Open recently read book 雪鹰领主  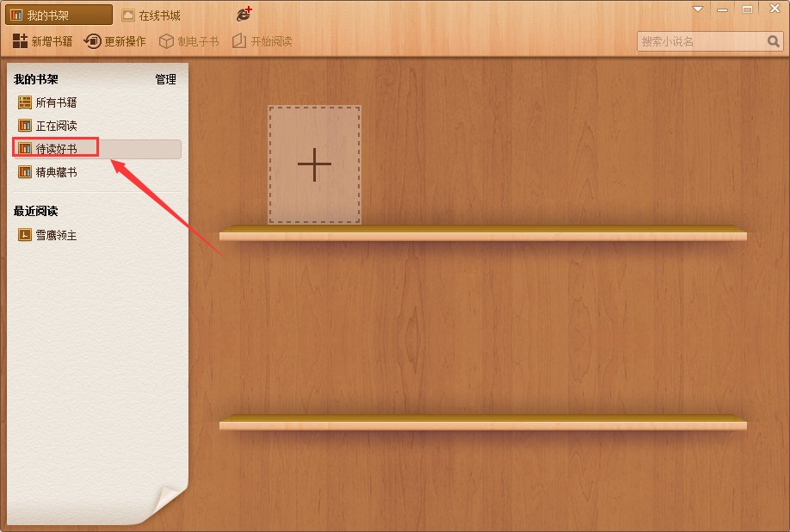pyautogui.click(x=47, y=235)
